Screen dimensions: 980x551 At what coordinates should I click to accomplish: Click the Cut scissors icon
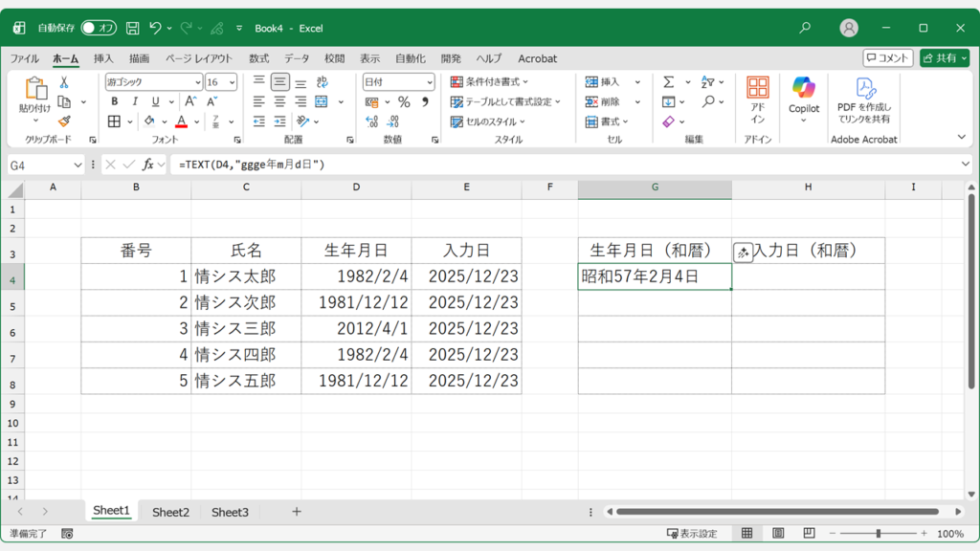(x=64, y=82)
